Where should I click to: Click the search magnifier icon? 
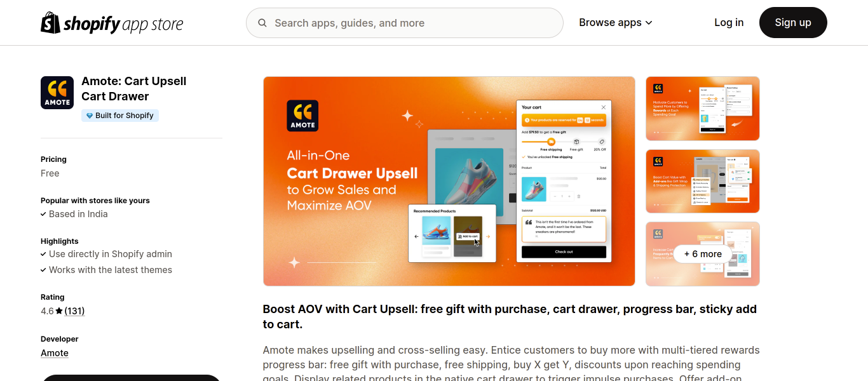262,23
